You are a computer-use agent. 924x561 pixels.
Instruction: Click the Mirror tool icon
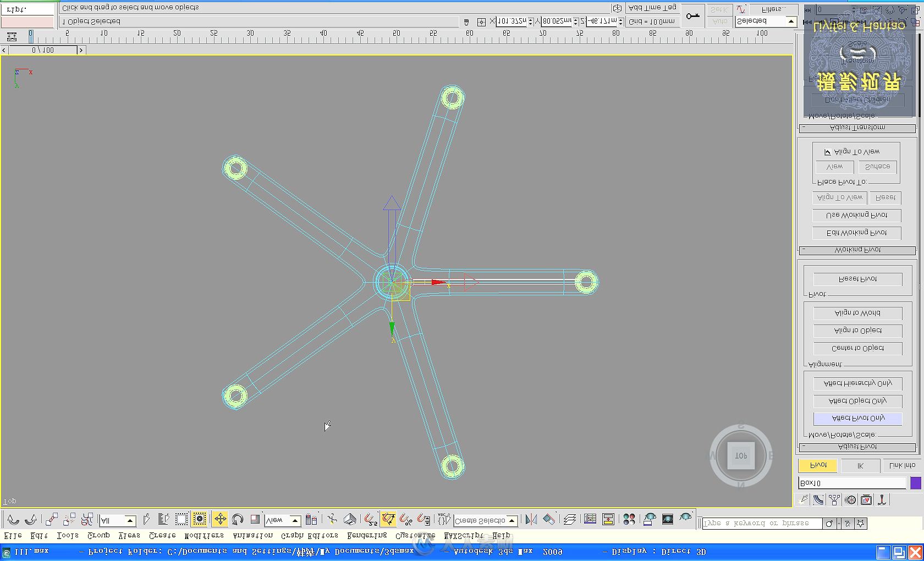pos(531,520)
